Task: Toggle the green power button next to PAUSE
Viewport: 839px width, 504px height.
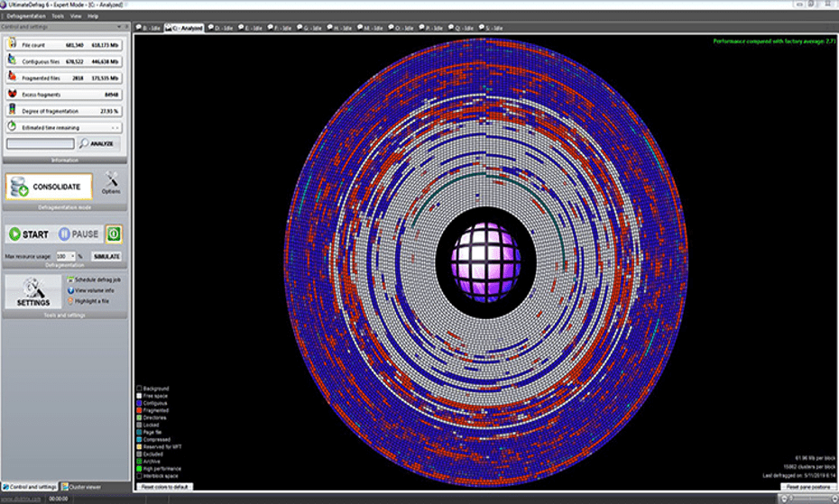Action: coord(114,234)
